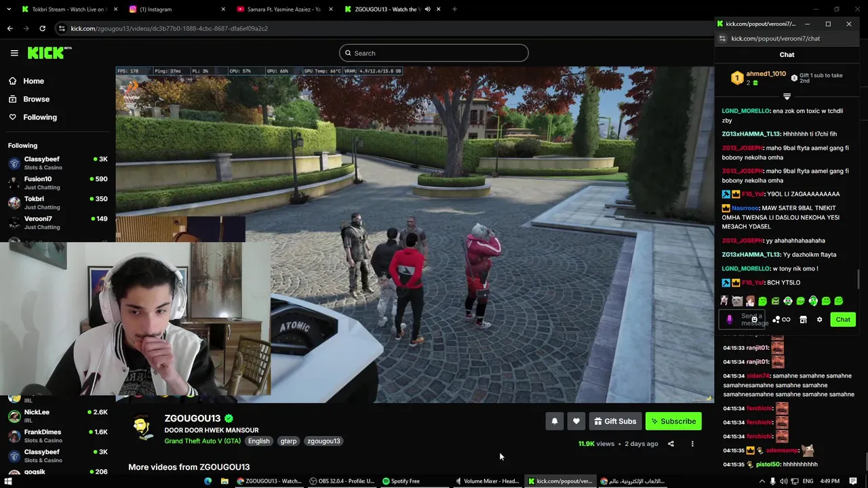
Task: Open Fusion10 channel in Following list
Action: 58,182
